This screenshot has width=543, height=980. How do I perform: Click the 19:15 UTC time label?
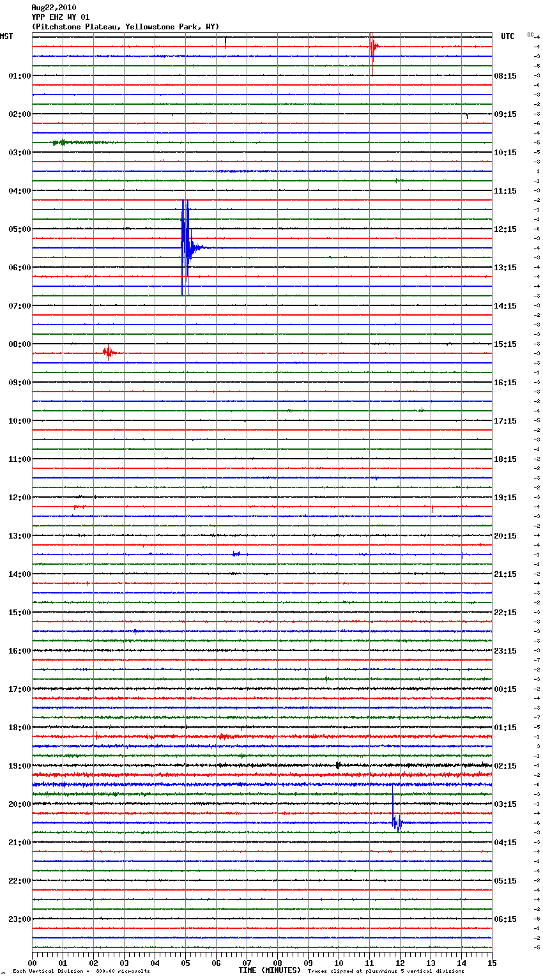(x=505, y=497)
